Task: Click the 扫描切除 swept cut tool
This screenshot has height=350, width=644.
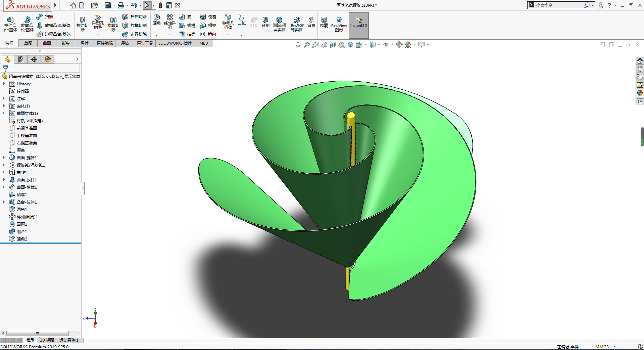Action: (x=135, y=17)
